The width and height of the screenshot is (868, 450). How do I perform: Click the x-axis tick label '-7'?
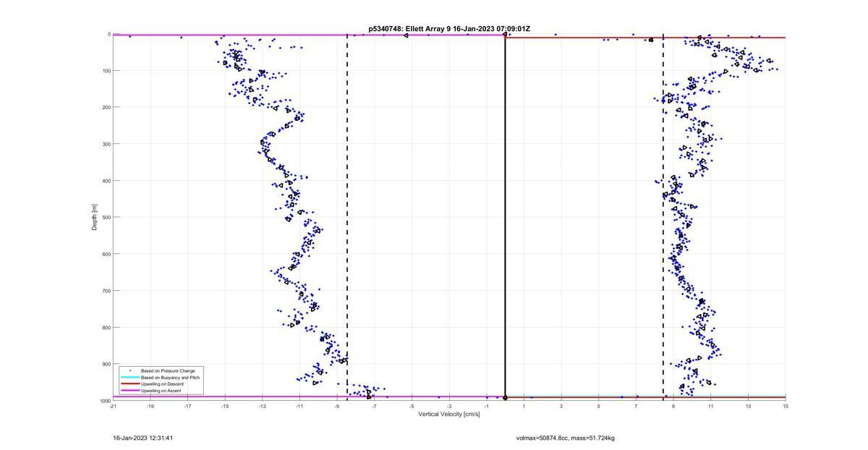pyautogui.click(x=375, y=406)
